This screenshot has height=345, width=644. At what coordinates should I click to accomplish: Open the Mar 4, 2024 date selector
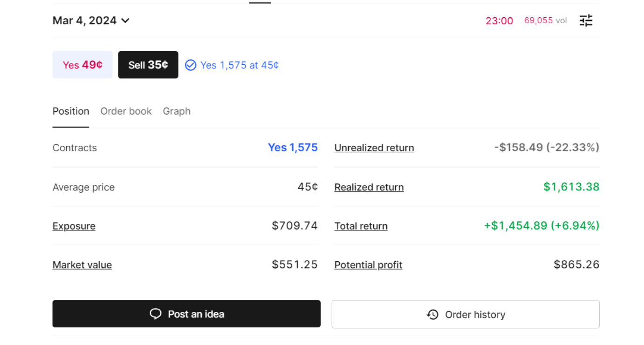(x=91, y=20)
